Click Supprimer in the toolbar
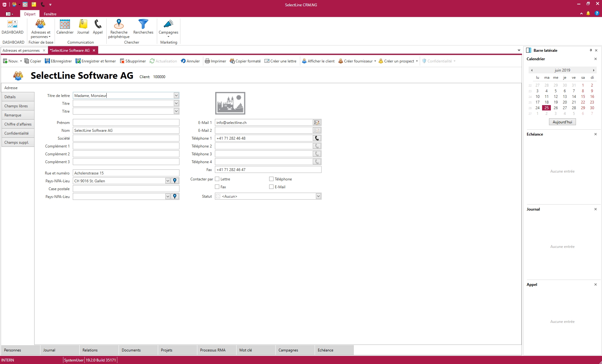The height and width of the screenshot is (364, 602). (x=133, y=61)
